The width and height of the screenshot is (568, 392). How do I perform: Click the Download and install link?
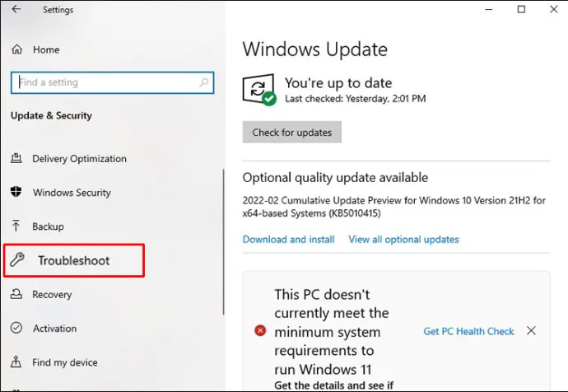[x=289, y=240]
